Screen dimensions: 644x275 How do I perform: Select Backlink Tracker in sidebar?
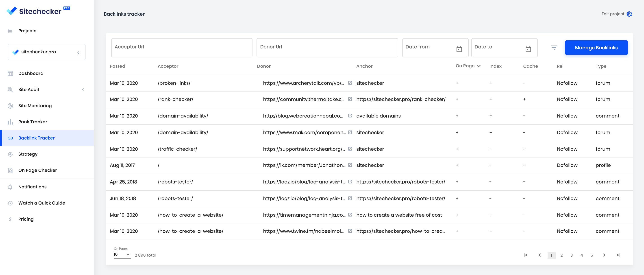pos(47,138)
